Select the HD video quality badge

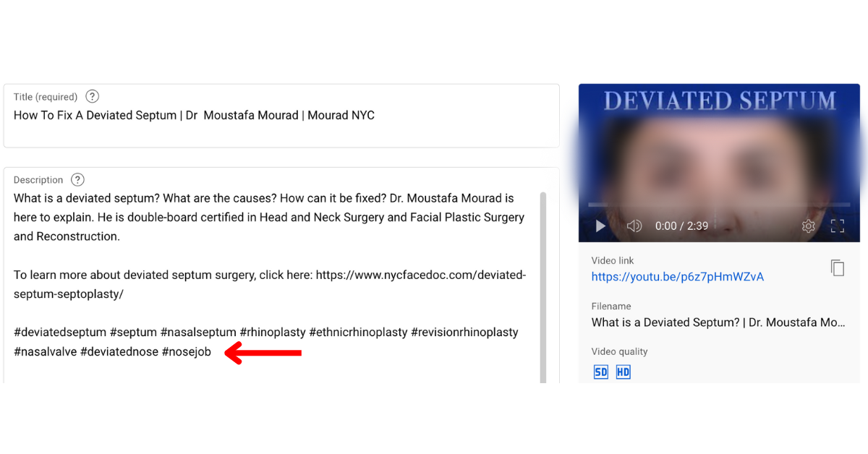[x=624, y=372]
